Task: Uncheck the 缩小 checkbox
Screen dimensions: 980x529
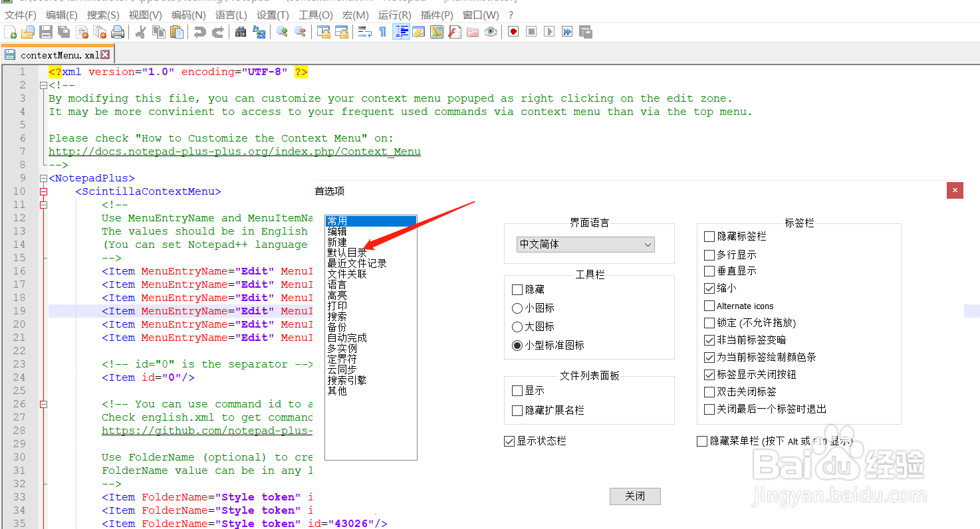Action: point(709,288)
